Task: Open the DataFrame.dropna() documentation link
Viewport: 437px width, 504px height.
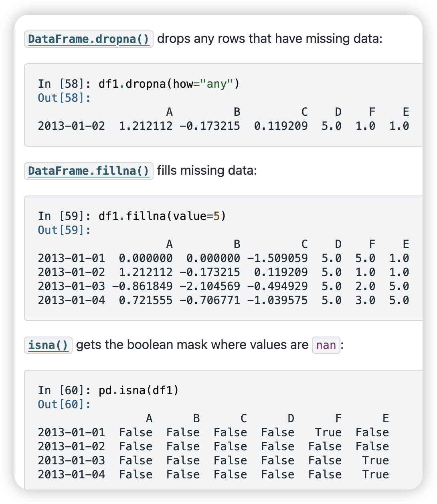Action: coord(89,39)
